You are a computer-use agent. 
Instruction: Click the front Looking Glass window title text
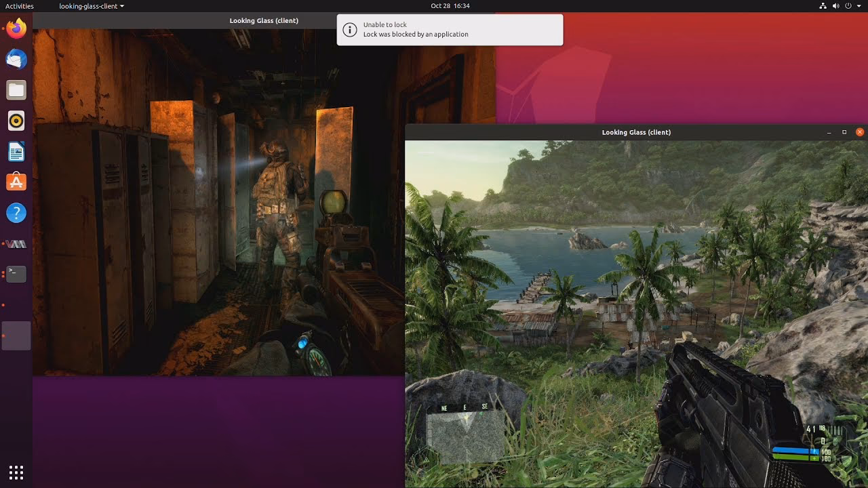(636, 132)
